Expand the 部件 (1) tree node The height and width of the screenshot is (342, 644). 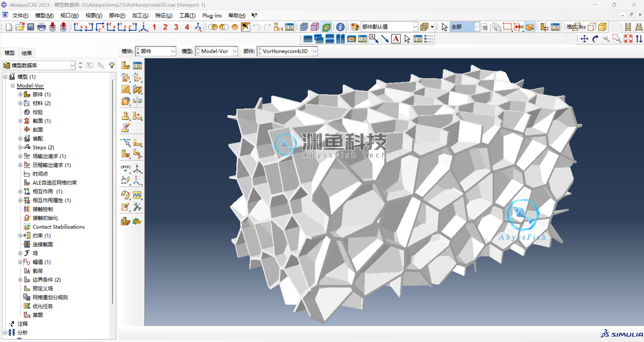pos(20,94)
